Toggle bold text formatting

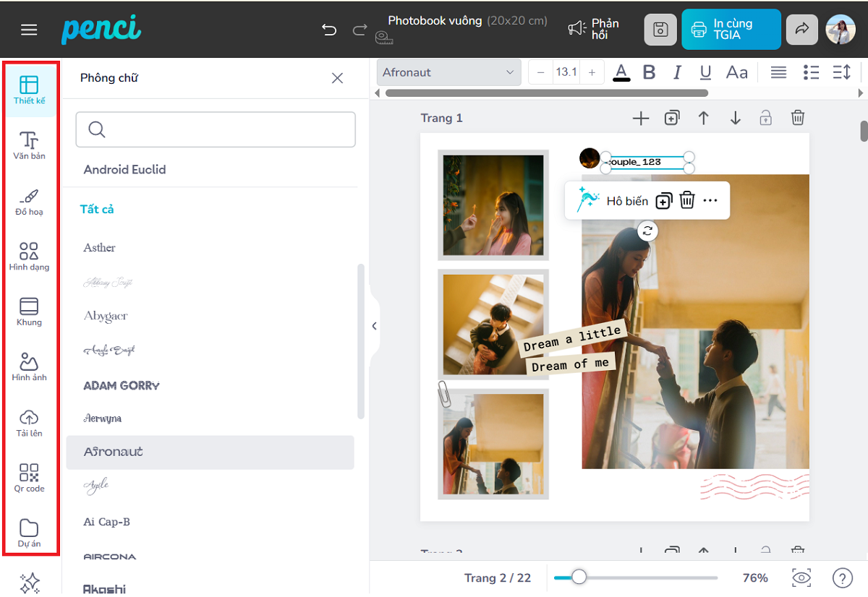click(649, 72)
